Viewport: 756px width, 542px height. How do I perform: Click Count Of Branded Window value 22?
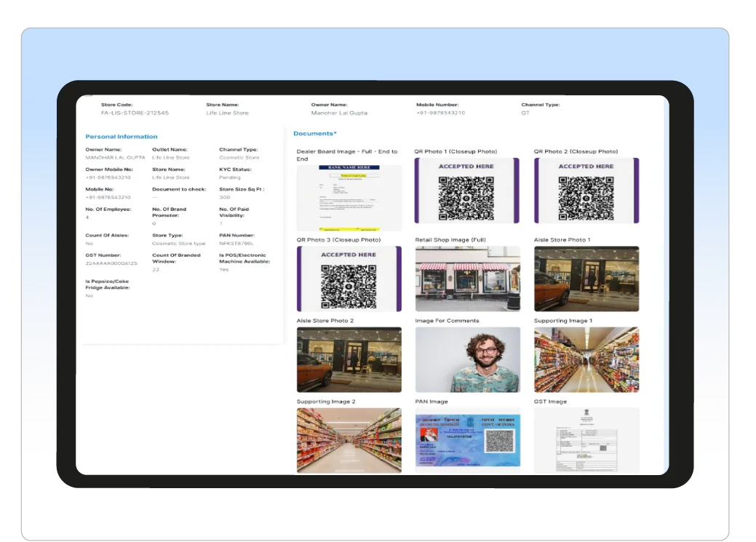point(156,270)
